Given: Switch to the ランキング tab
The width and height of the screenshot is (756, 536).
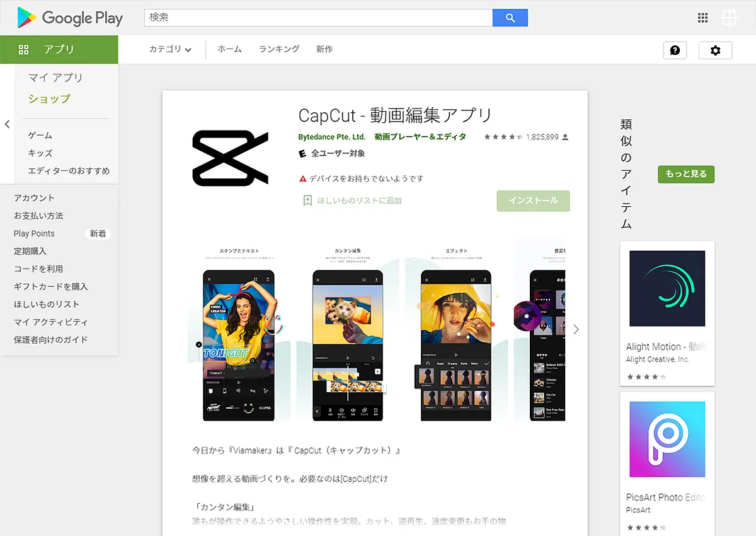Looking at the screenshot, I should [x=278, y=49].
